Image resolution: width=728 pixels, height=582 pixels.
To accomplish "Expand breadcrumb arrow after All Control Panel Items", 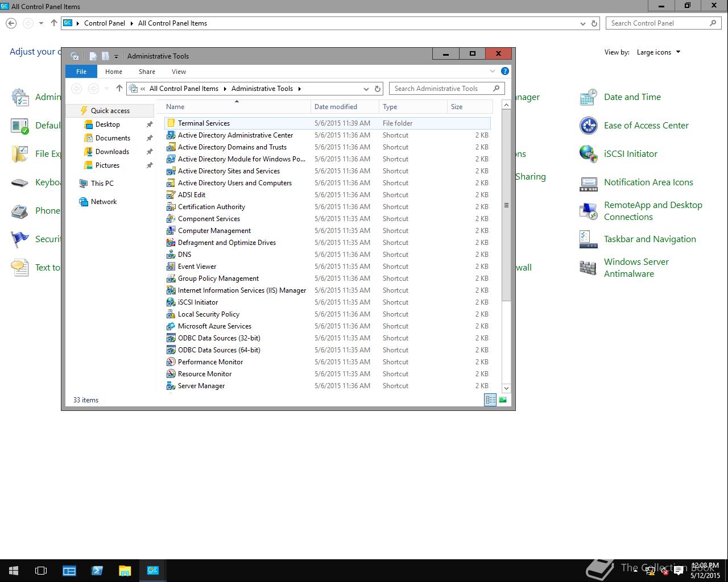I will (225, 89).
